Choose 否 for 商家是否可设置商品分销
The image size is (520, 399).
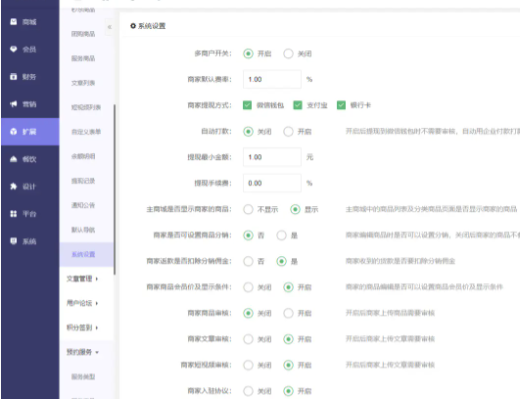click(248, 235)
